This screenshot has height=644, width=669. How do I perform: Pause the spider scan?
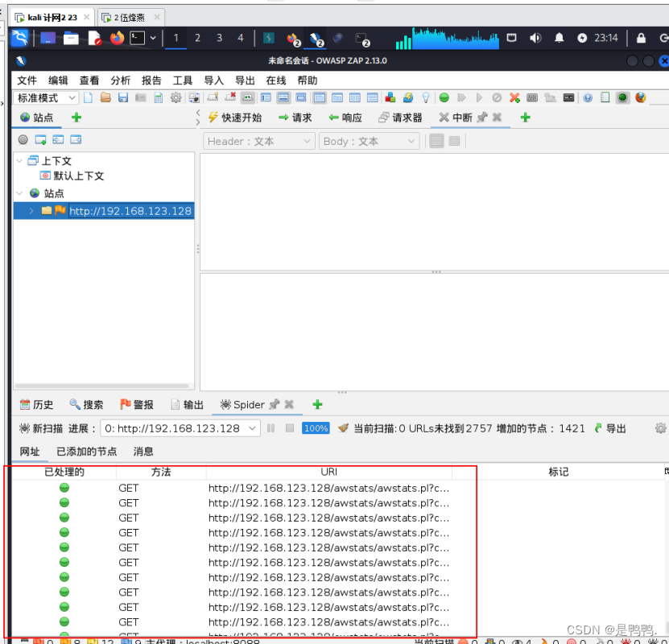point(271,427)
